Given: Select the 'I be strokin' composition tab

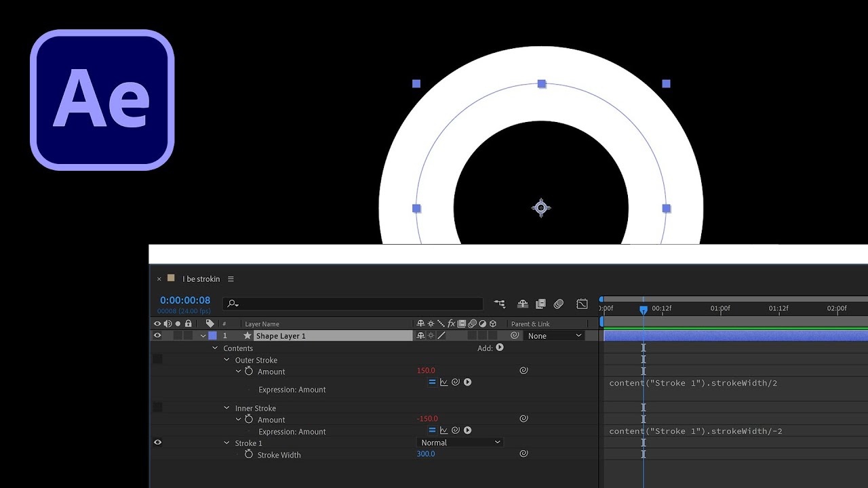Looking at the screenshot, I should pos(201,279).
